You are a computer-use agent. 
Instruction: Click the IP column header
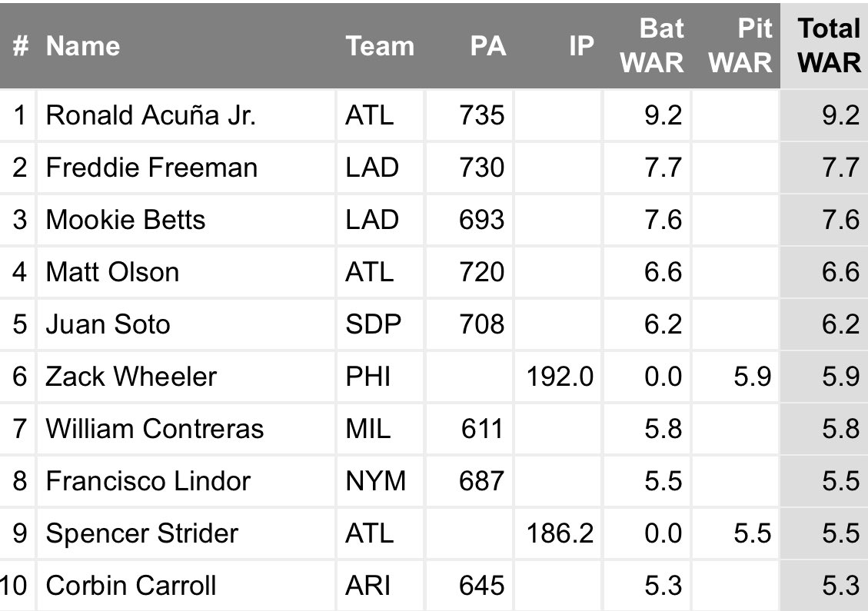point(581,46)
